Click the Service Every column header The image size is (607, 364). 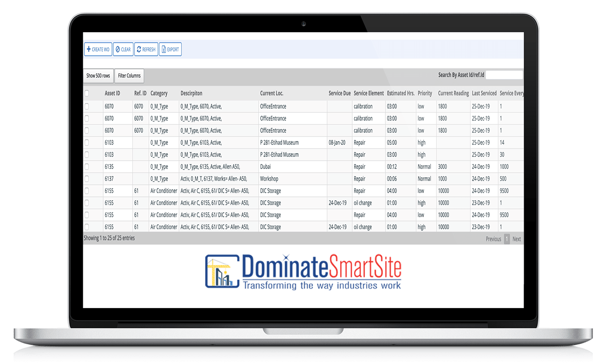pos(512,93)
